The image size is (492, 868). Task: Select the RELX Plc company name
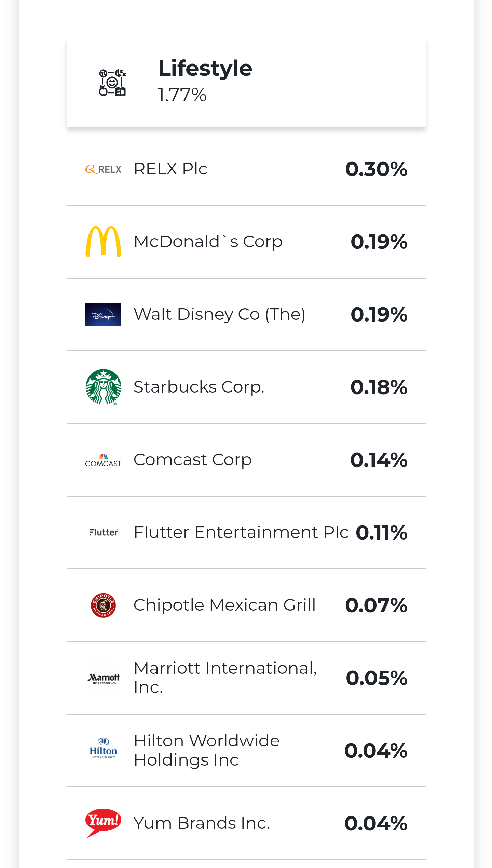point(170,169)
